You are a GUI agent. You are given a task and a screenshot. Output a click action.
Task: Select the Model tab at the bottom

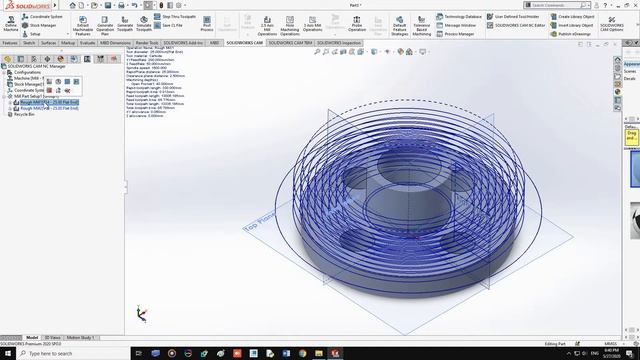pos(32,338)
